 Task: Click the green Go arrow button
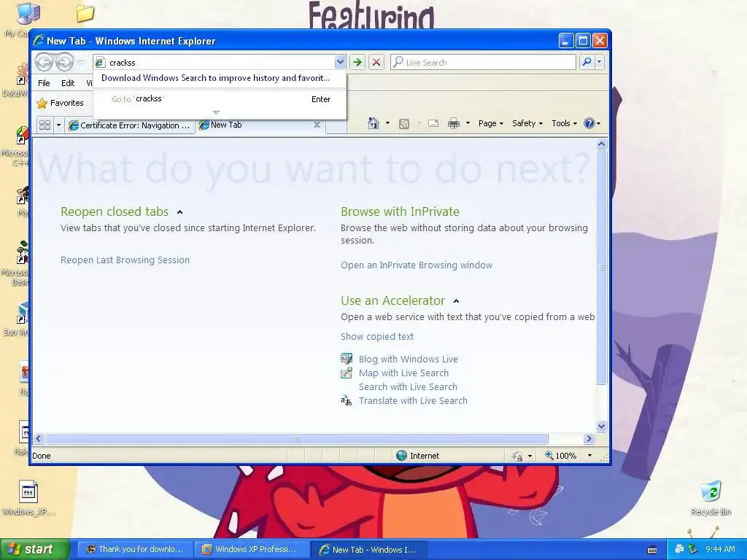357,62
